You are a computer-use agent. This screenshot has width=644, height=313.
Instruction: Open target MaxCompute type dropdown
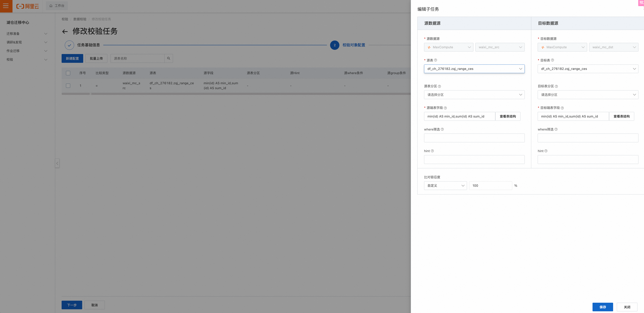[562, 47]
